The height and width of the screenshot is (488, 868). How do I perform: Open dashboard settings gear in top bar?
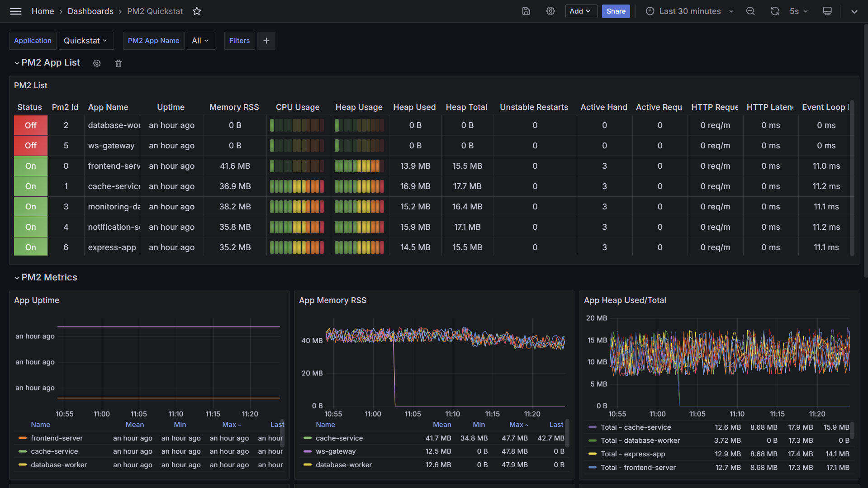(550, 11)
